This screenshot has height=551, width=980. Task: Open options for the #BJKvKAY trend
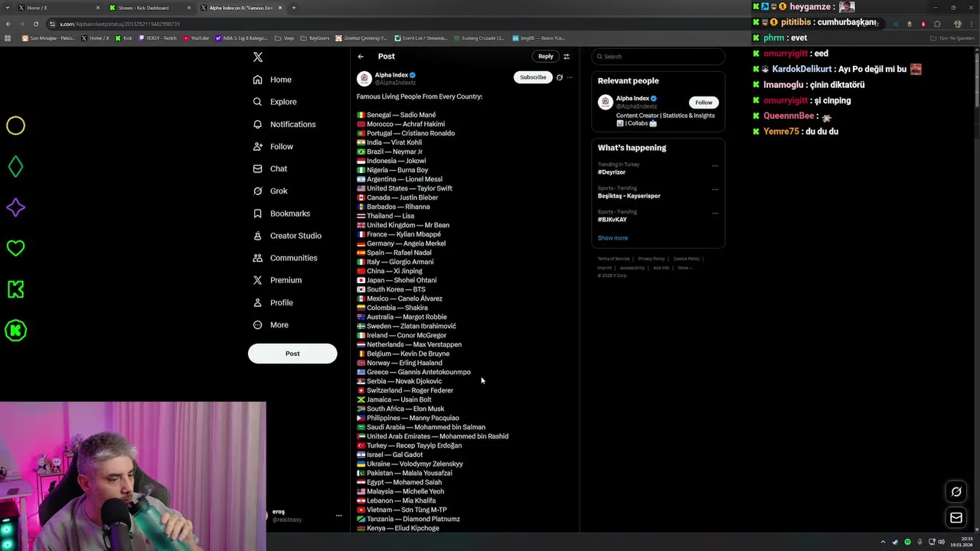pyautogui.click(x=715, y=213)
